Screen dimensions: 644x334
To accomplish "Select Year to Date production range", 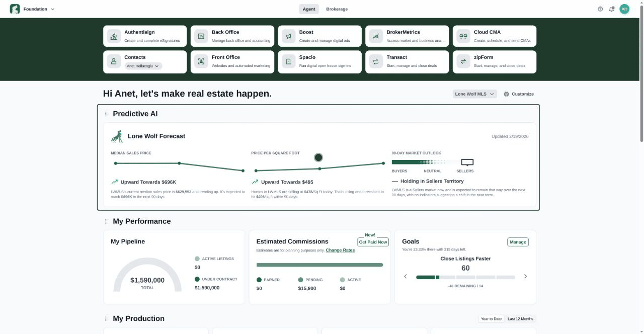I will click(x=491, y=319).
